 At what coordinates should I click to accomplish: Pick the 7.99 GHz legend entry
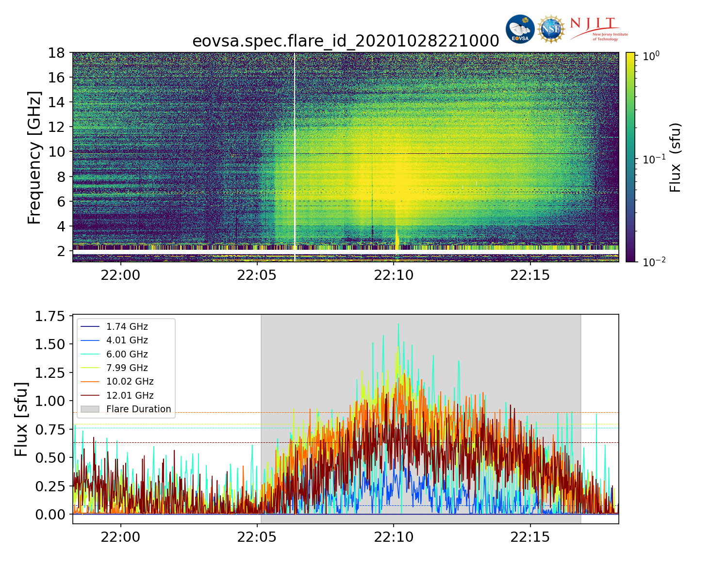(127, 368)
